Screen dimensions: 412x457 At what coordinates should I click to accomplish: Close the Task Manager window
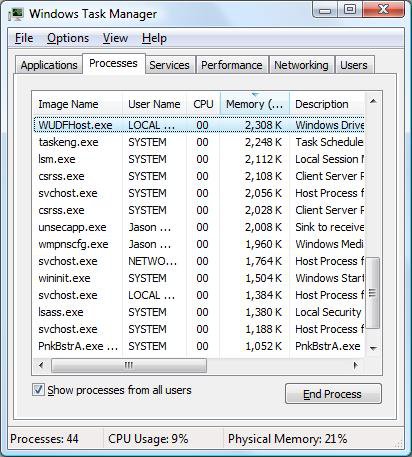(x=384, y=9)
